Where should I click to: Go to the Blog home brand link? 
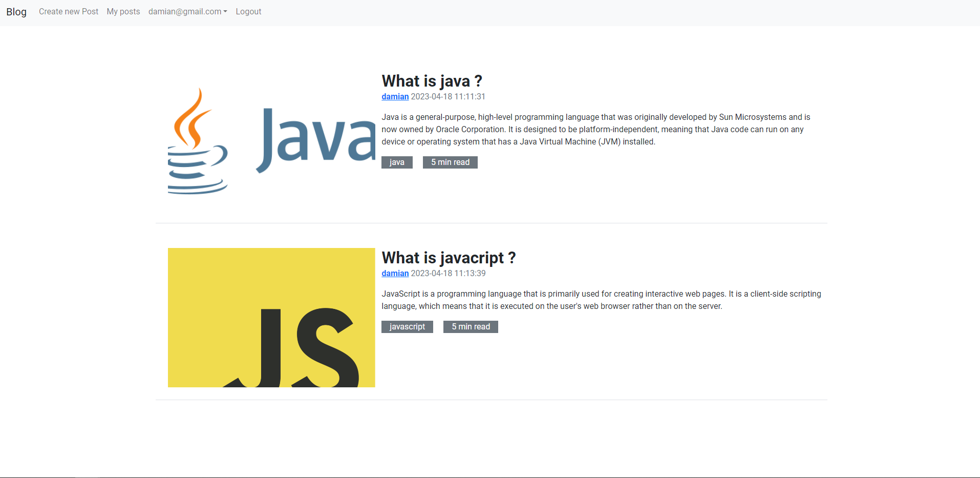click(x=16, y=12)
